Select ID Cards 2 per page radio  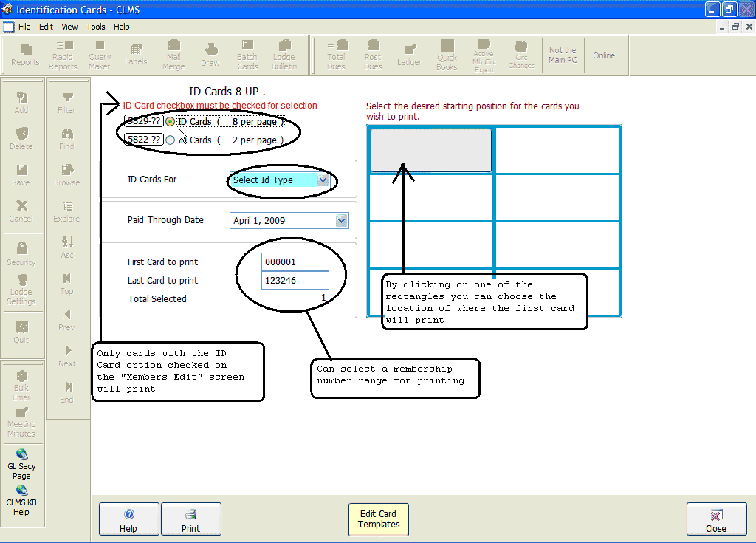171,140
